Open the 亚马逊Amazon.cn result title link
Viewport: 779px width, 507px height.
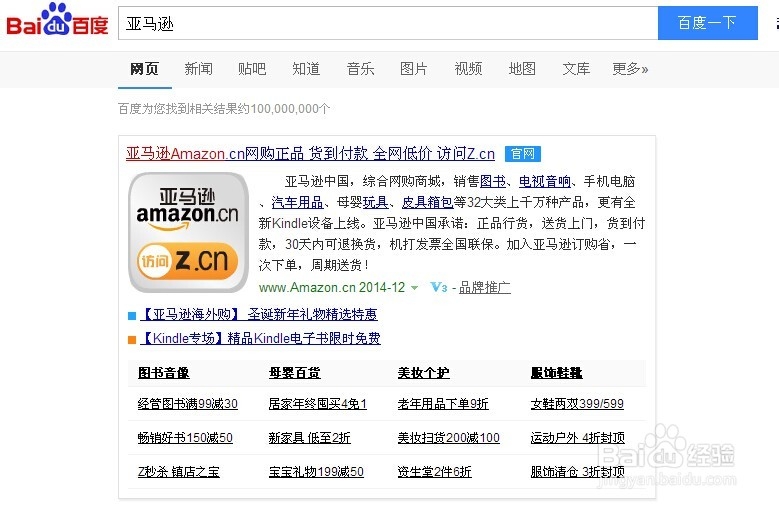(311, 153)
